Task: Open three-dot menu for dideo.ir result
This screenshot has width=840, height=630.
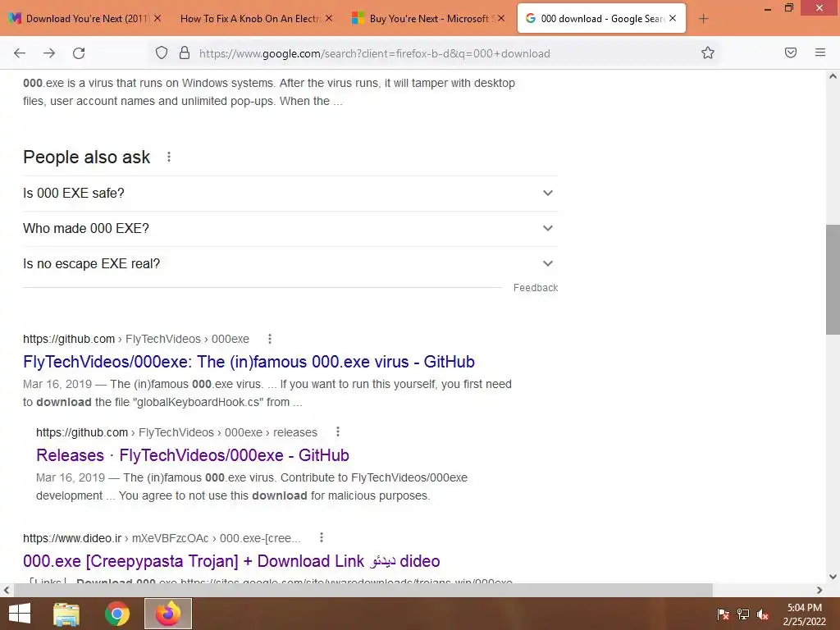Action: 322,537
